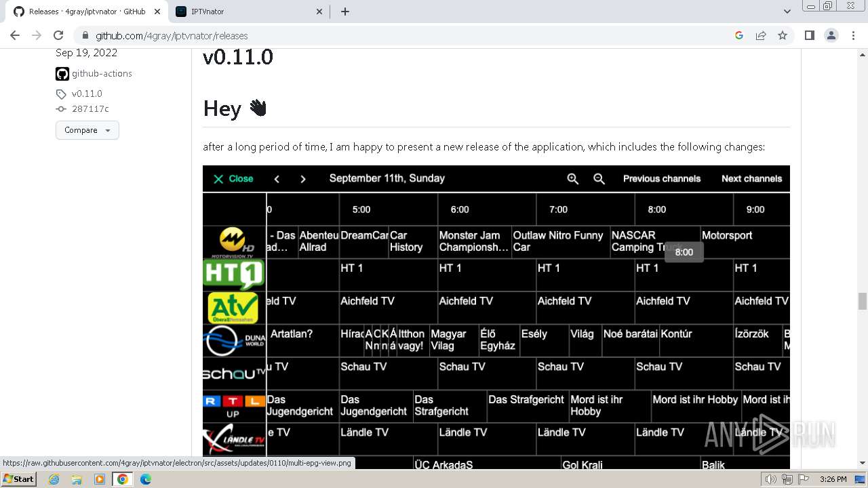Click the 'Outlaw Nitro Funny Car' program cell
868x488 pixels.
click(560, 242)
